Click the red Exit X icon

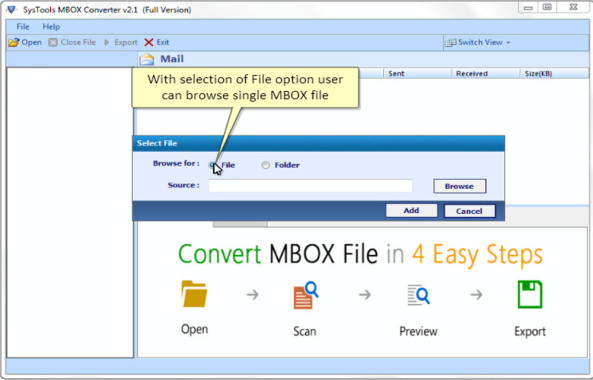coord(149,42)
